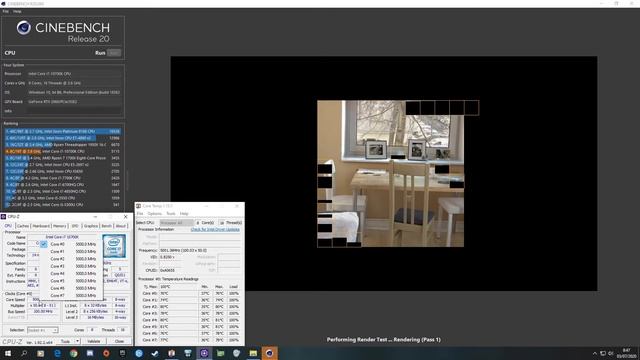Screen dimensions: 640x360
Task: Select the AMD Ryzen 7 1700X ranking row
Action: coord(62,158)
